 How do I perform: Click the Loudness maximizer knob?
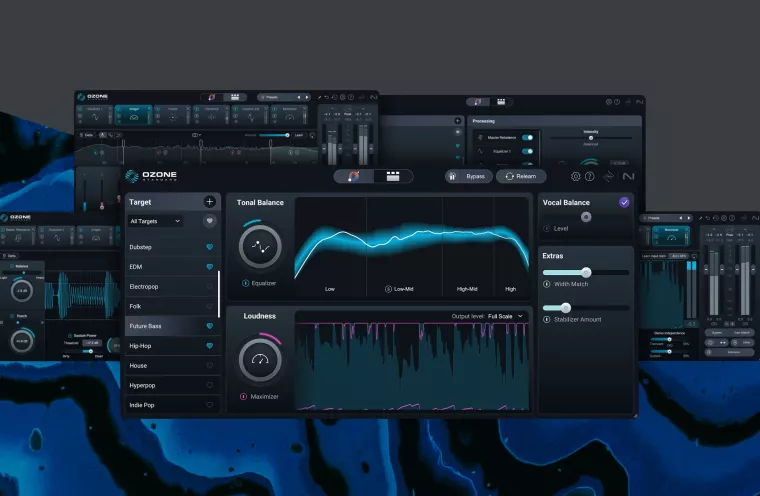tap(260, 360)
